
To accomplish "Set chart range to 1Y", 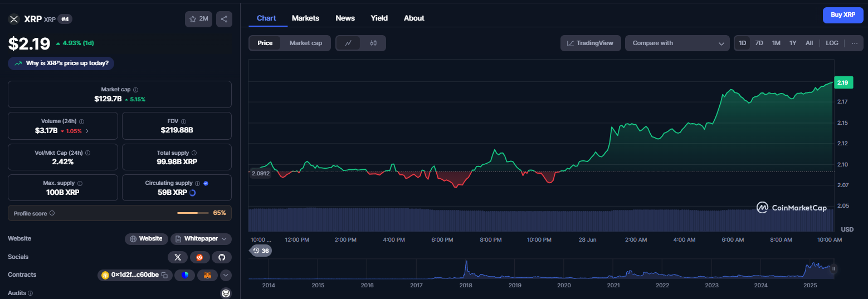I will 793,43.
